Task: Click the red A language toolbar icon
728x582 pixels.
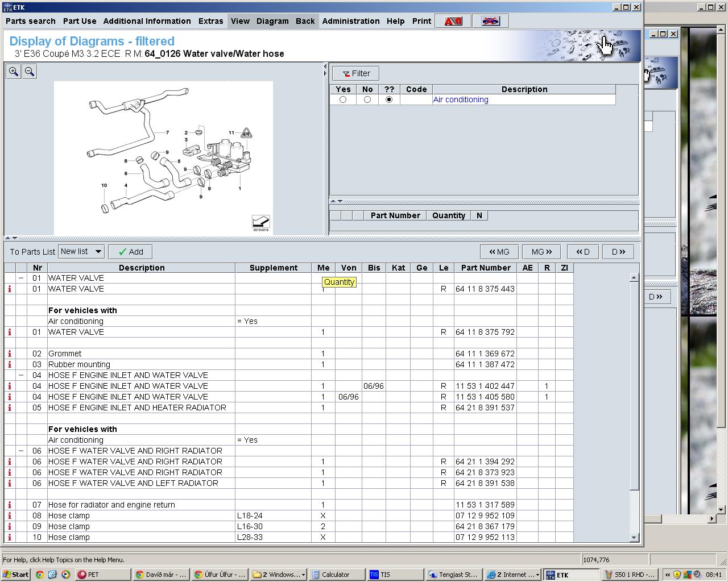Action: [x=453, y=21]
